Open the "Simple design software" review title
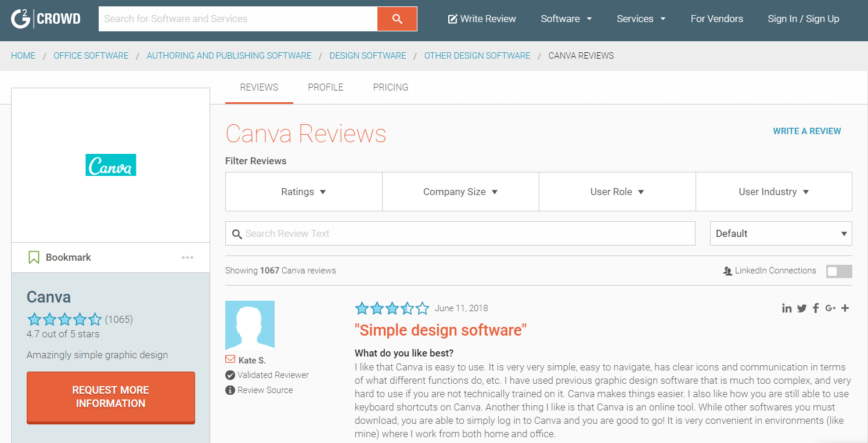This screenshot has width=868, height=443. coord(441,330)
